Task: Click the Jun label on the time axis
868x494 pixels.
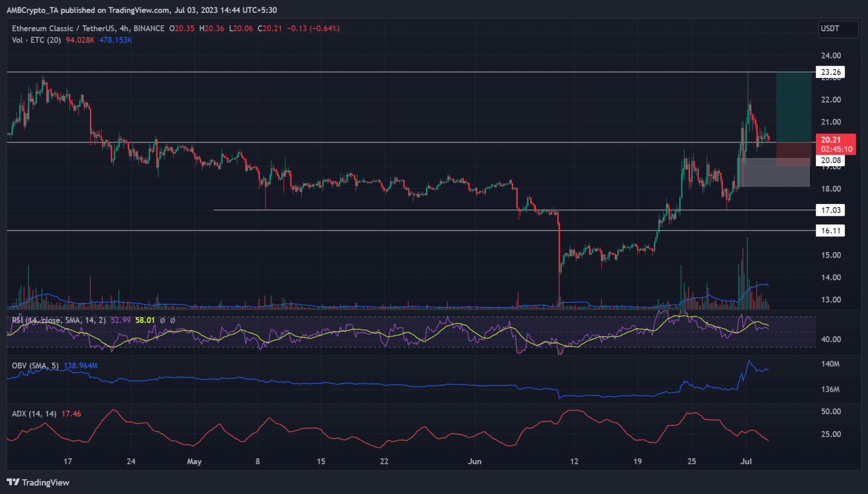Action: [x=475, y=461]
